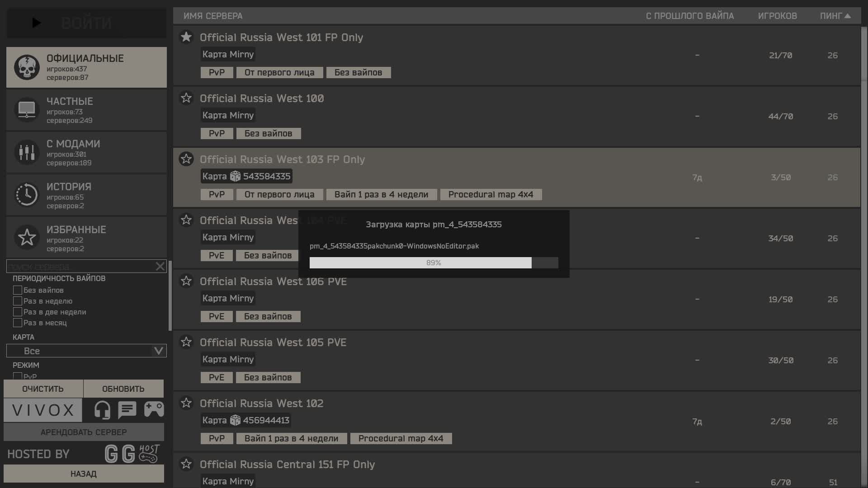This screenshot has height=488, width=868.
Task: Check the 'Раз в неделю' filter
Action: (x=18, y=301)
